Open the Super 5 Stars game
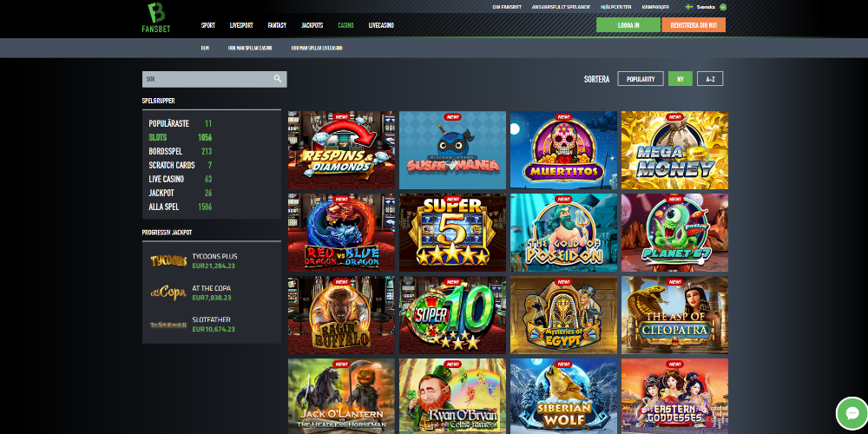Screen dimensions: 868x434 pyautogui.click(x=452, y=233)
